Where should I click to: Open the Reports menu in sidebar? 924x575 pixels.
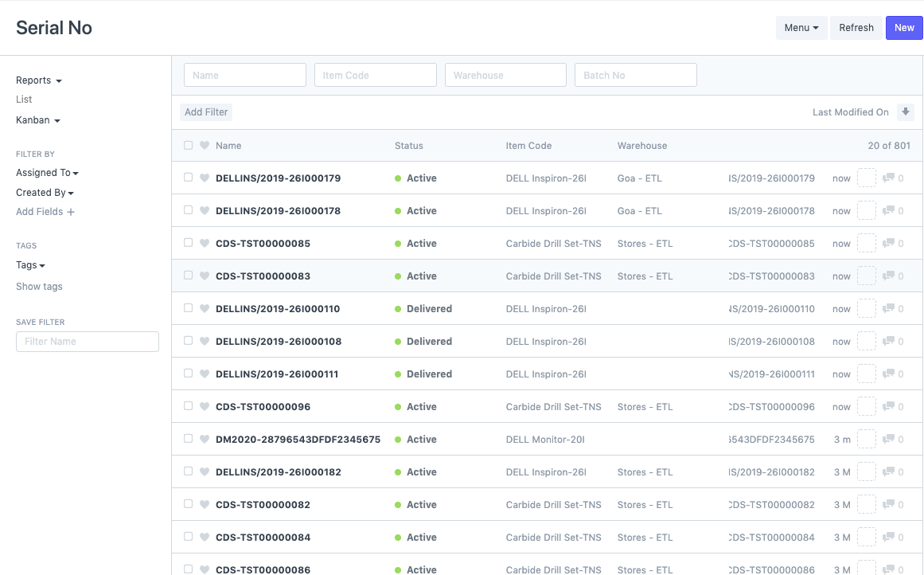(39, 80)
